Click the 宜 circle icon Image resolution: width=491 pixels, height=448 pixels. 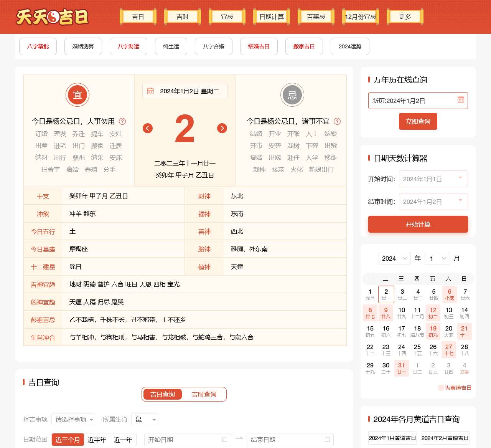pyautogui.click(x=77, y=95)
